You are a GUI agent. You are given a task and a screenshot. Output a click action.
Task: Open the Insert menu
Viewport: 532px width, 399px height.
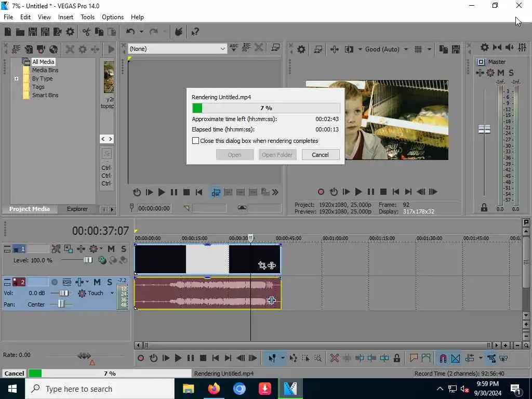(65, 17)
